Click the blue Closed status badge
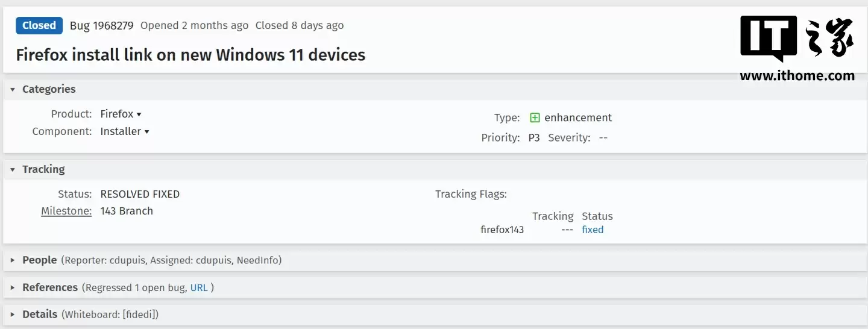Viewport: 868px width, 329px height. tap(39, 25)
